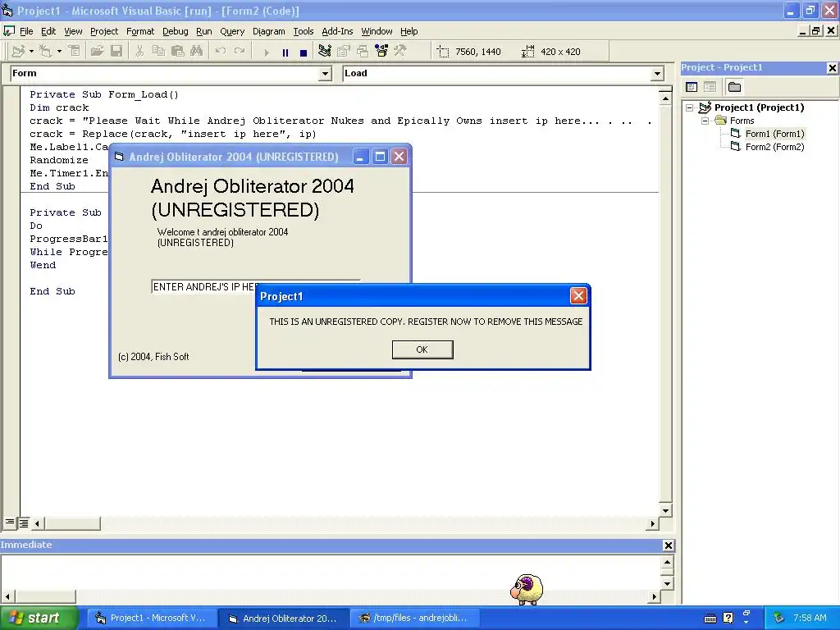Close the Project Explorer panel
Screen dimensions: 840x630
[x=832, y=67]
